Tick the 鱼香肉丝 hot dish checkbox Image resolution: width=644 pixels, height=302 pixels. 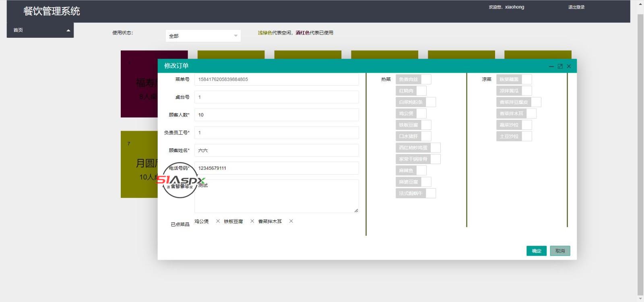click(413, 80)
